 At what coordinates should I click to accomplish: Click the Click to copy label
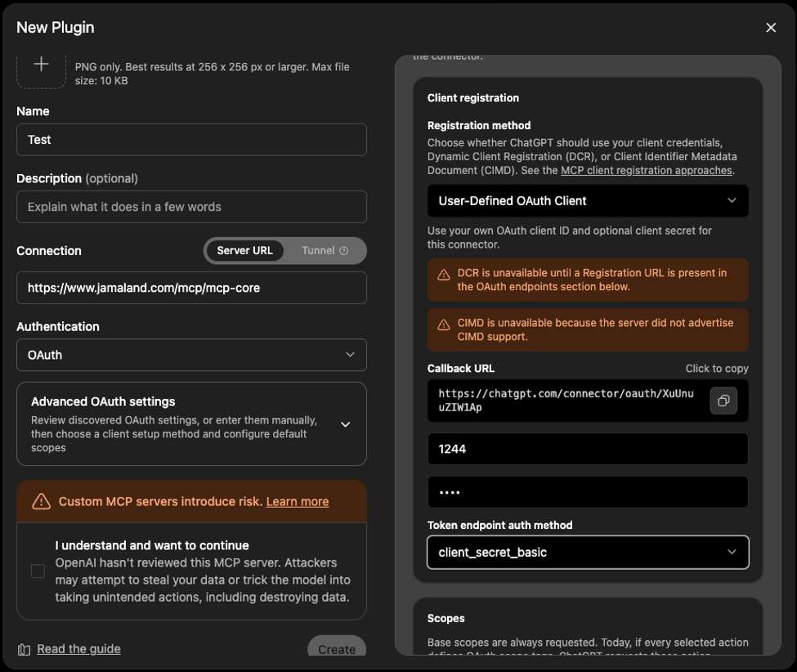click(717, 369)
